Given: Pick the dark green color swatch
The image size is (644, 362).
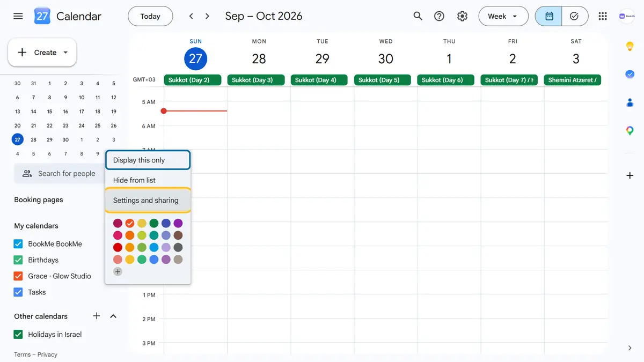Looking at the screenshot, I should click(154, 223).
